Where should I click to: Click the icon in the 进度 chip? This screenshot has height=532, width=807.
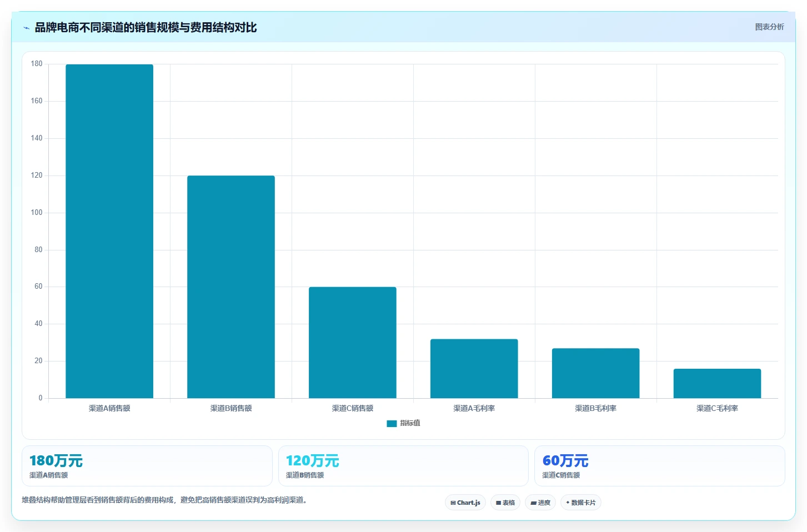coord(533,503)
